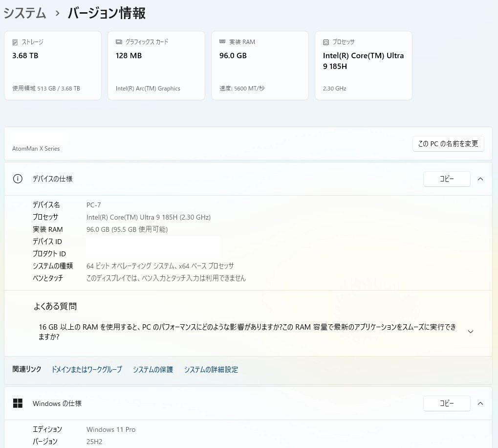Open システムの詳細設定 link
The height and width of the screenshot is (448, 498).
(x=211, y=370)
